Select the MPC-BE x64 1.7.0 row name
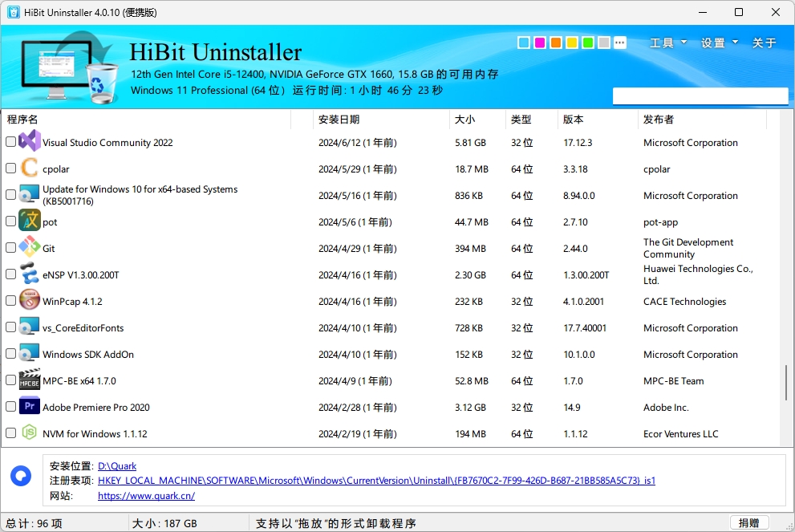 click(79, 380)
